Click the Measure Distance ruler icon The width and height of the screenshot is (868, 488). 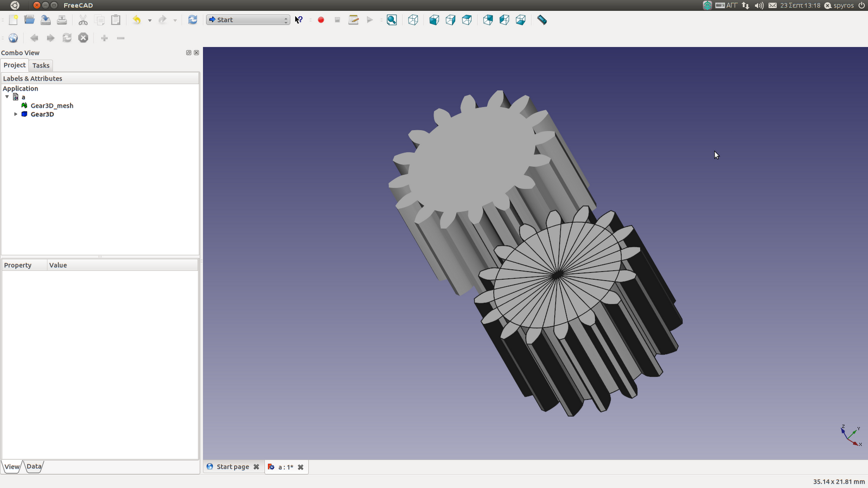coord(541,20)
